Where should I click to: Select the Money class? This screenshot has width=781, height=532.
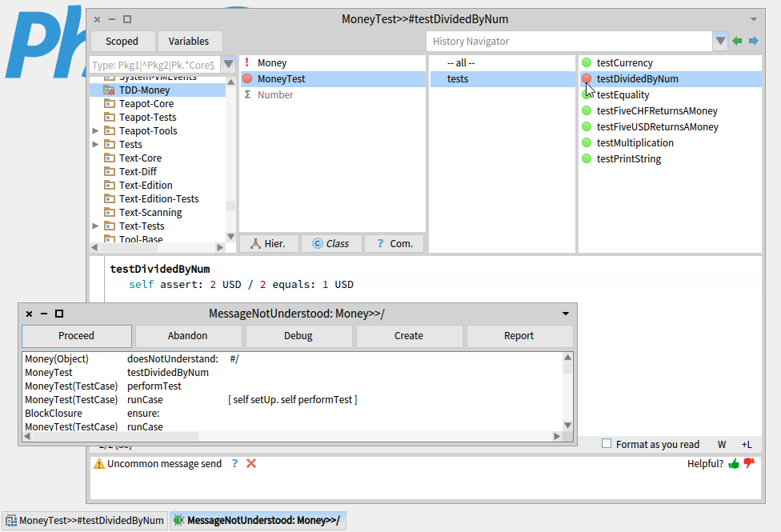[x=333, y=62]
